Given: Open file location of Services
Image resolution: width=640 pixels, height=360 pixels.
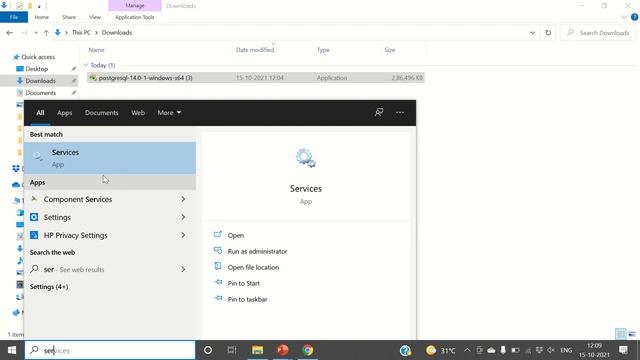Looking at the screenshot, I should pos(253,267).
